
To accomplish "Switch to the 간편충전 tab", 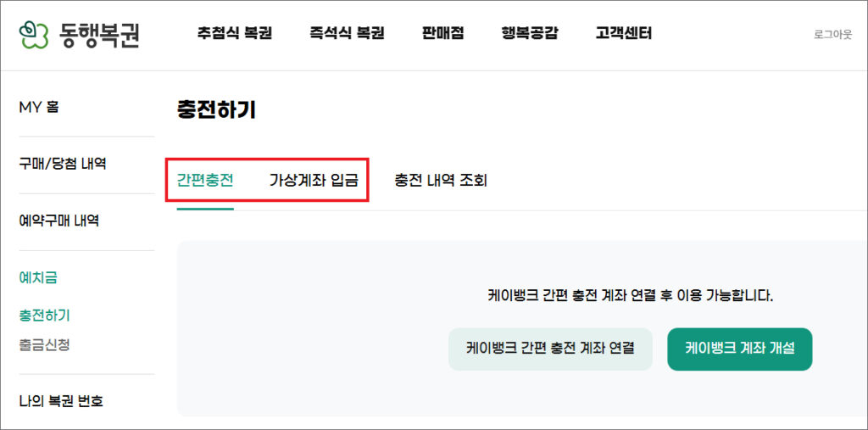I will [205, 180].
